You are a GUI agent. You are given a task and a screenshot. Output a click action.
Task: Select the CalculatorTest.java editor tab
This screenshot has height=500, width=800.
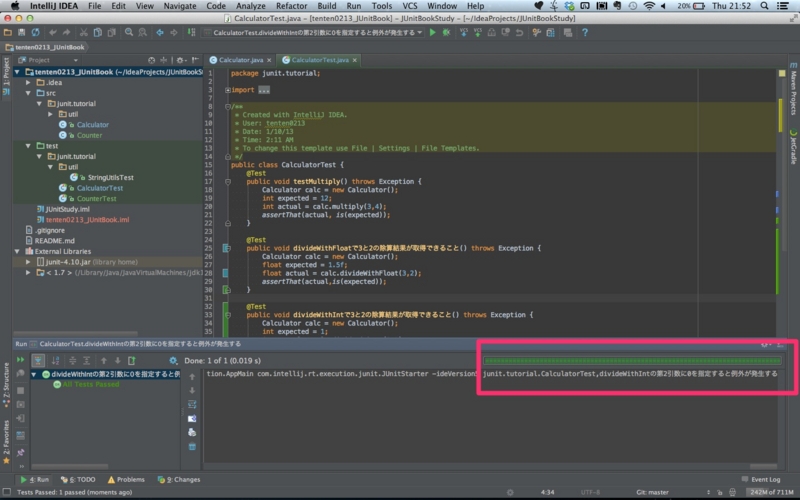319,60
